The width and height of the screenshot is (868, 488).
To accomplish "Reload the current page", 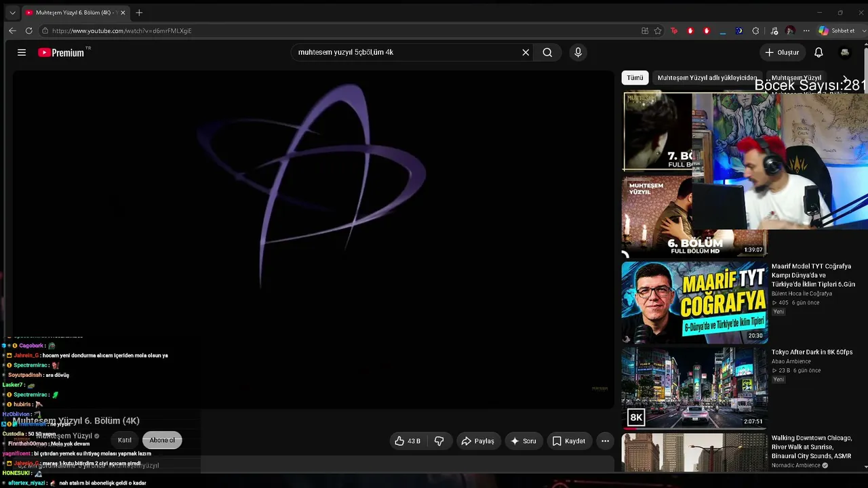I will coord(28,30).
